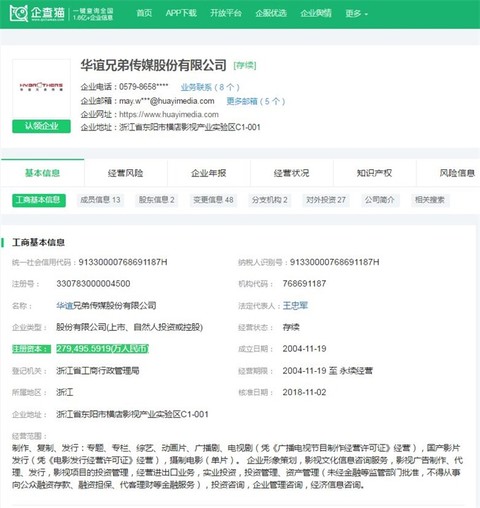The height and width of the screenshot is (508, 480).
Task: Open 开放平台 in the header menu
Action: pyautogui.click(x=226, y=13)
